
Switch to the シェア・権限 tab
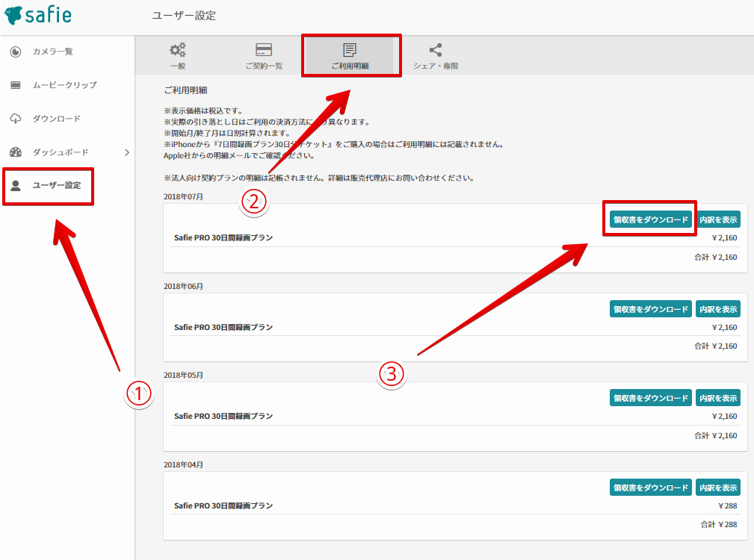[x=436, y=56]
